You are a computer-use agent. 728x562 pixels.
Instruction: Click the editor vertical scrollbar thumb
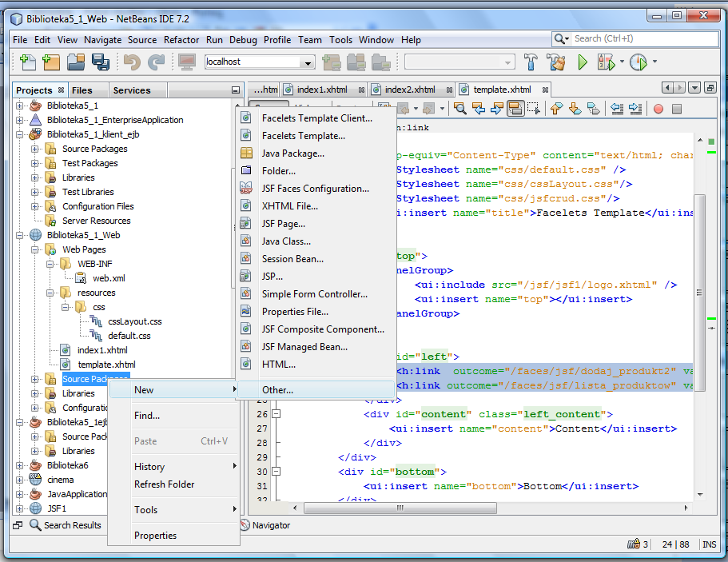coord(700,293)
